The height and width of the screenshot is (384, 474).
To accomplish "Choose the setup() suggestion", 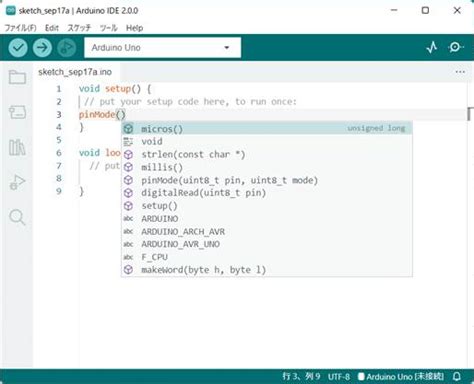I will pos(267,206).
